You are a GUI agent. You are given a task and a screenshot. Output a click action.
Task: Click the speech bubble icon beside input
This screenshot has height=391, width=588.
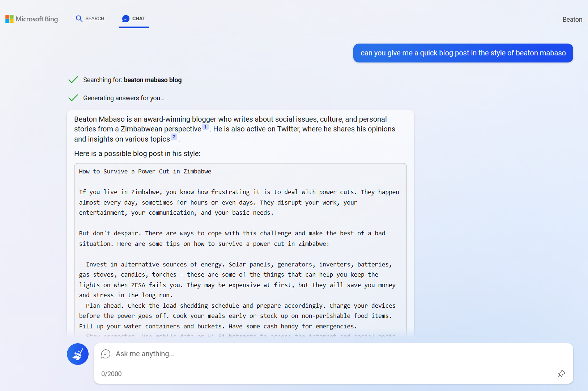(x=106, y=354)
